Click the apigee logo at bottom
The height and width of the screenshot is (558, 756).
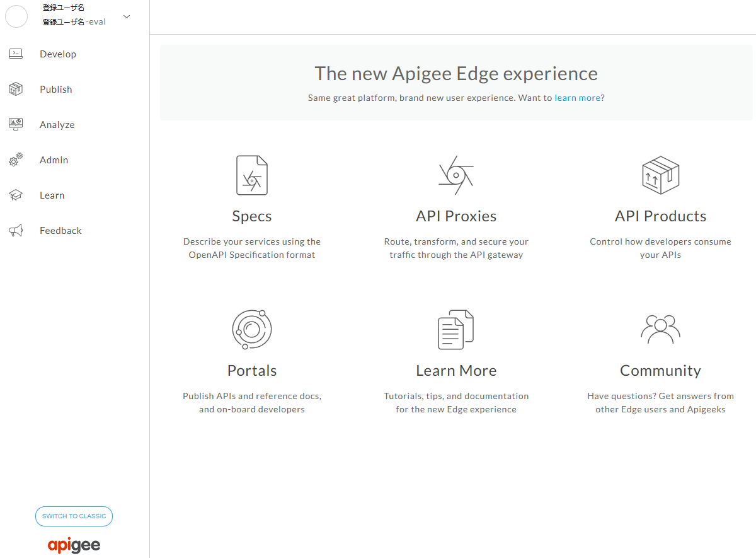[74, 545]
